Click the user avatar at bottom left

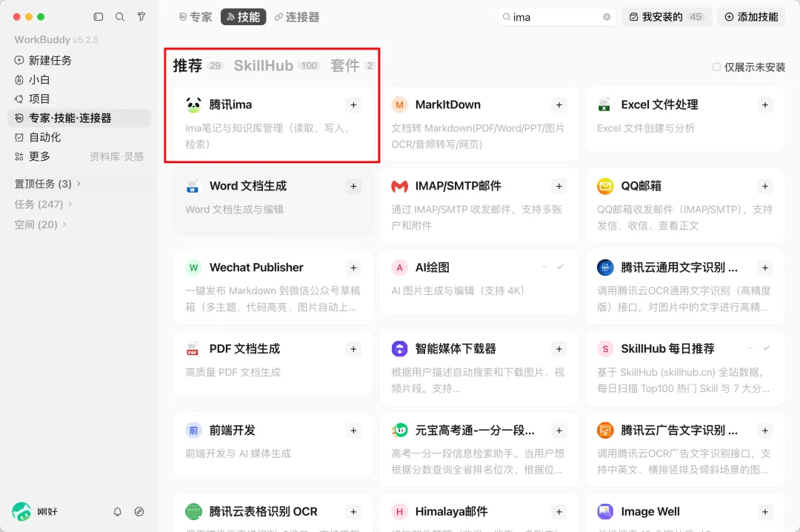click(21, 511)
